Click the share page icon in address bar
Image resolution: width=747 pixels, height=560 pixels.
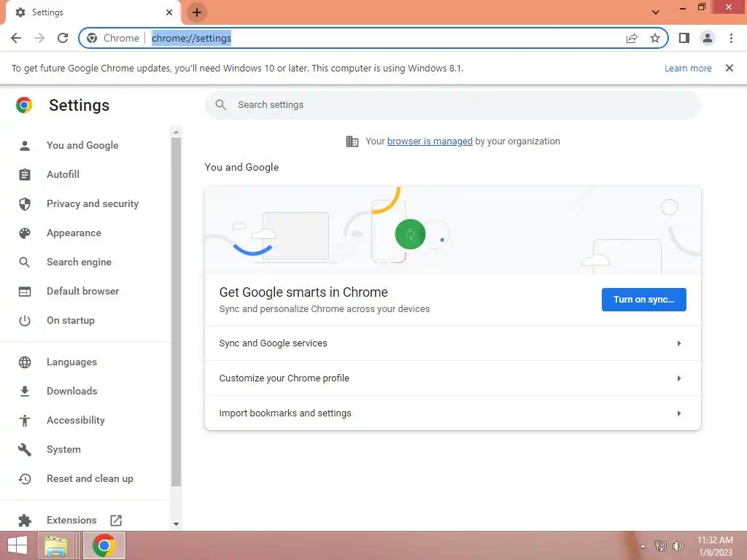pyautogui.click(x=632, y=38)
